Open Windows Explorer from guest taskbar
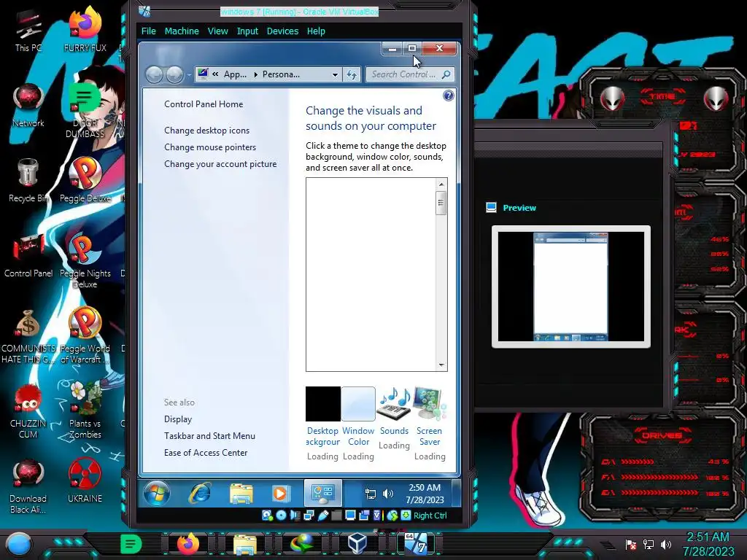This screenshot has height=560, width=747. [241, 494]
